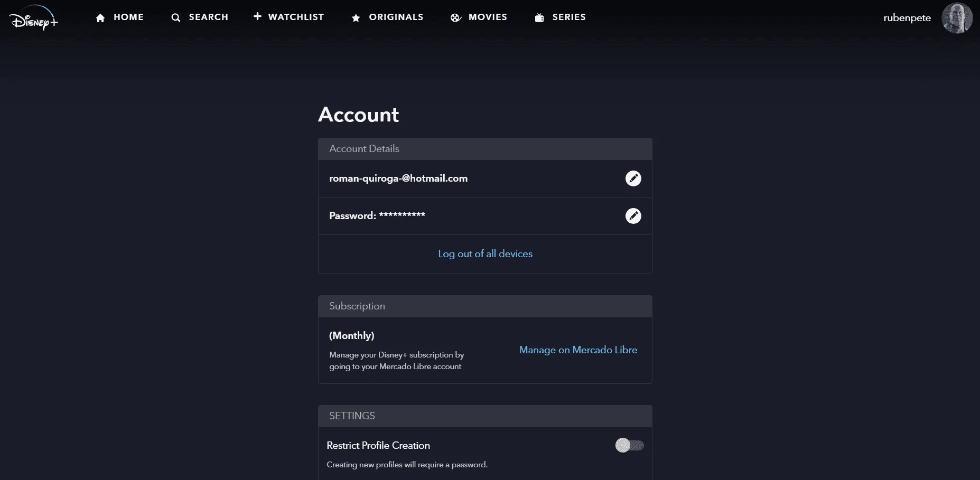The width and height of the screenshot is (980, 480).
Task: Toggle Restrict Profile Creation switch
Action: (x=630, y=445)
